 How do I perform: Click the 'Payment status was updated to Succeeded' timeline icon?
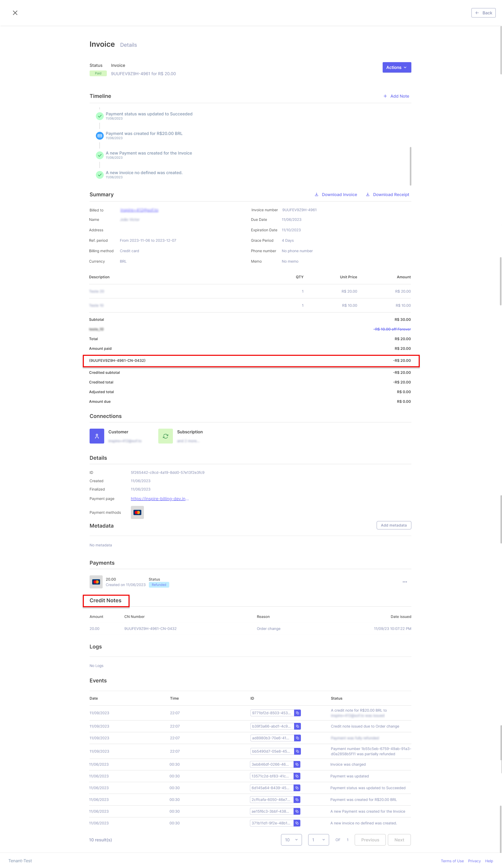[100, 116]
